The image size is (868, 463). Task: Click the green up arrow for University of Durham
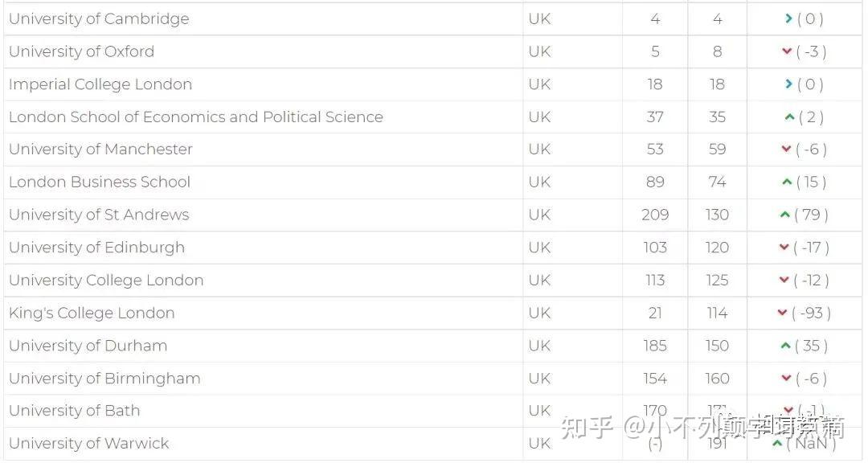click(785, 346)
